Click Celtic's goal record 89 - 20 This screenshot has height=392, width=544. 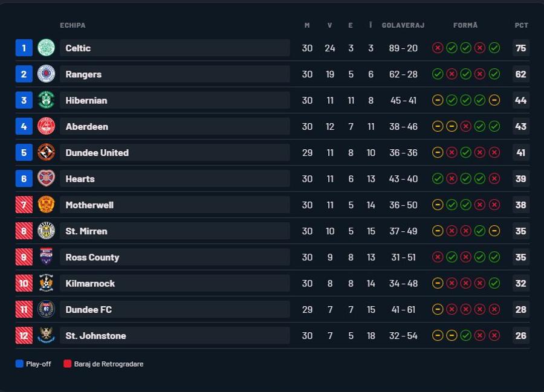click(403, 48)
